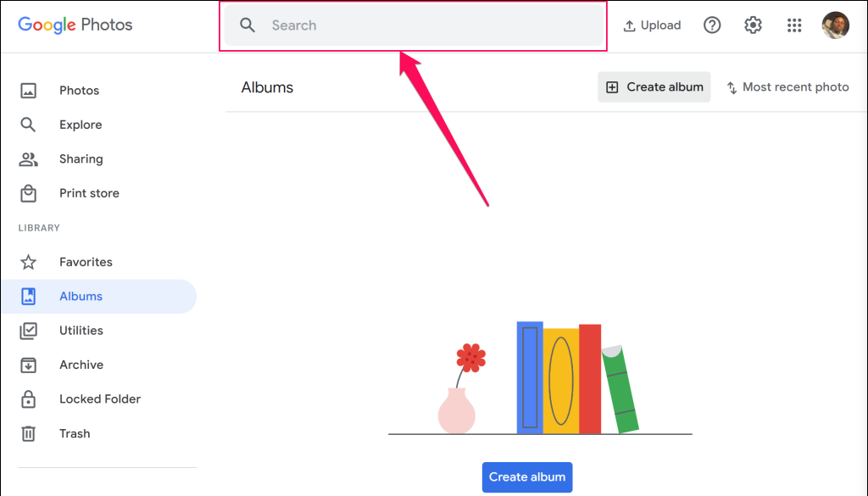Screen dimensions: 868x496
Task: Open Utilities from the library list
Action: click(x=81, y=331)
